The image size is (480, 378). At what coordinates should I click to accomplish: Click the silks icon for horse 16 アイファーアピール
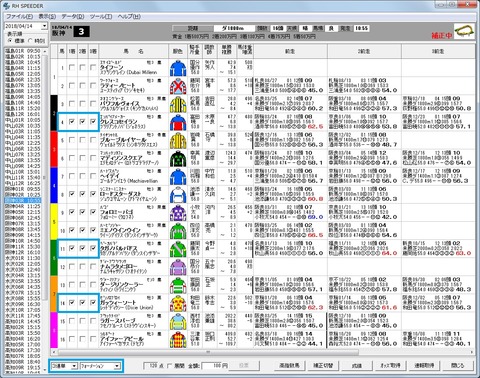coord(178,339)
